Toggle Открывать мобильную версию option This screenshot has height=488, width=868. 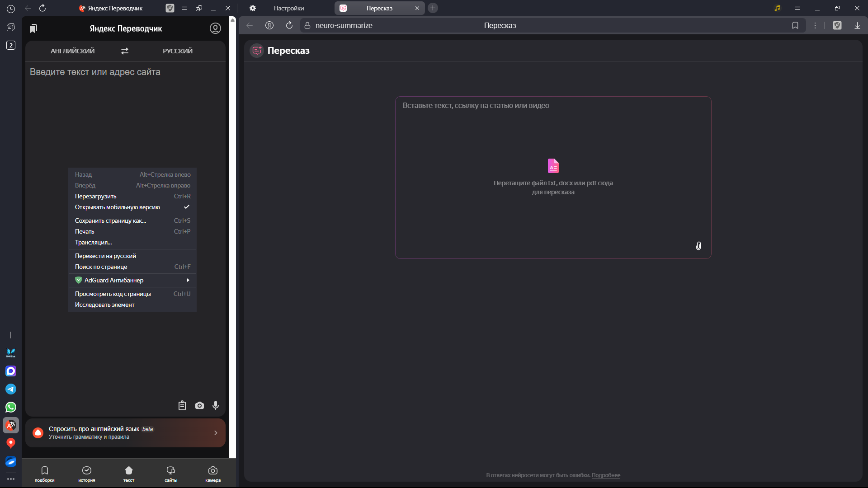click(x=132, y=207)
